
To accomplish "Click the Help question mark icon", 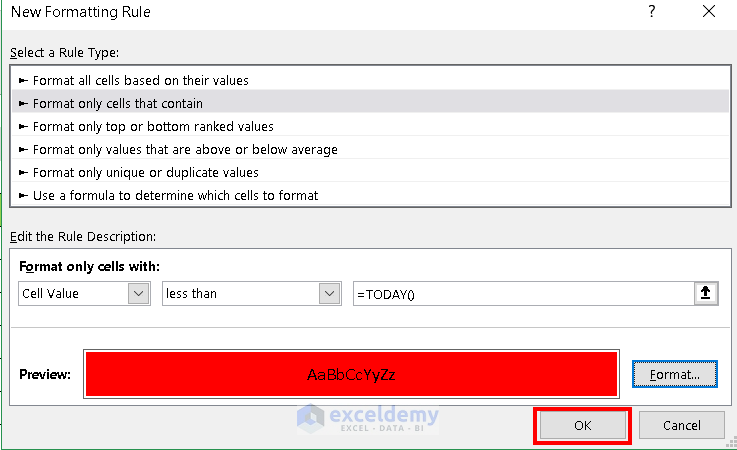I will pyautogui.click(x=652, y=12).
